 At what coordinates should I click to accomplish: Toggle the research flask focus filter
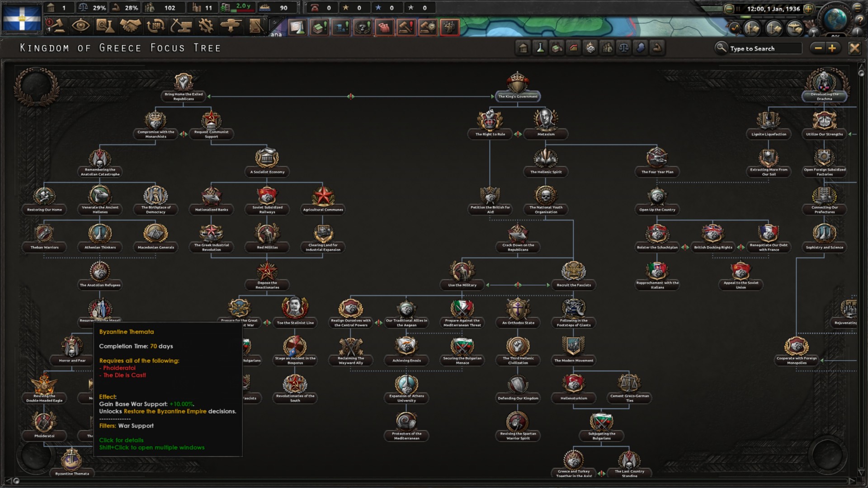[540, 48]
